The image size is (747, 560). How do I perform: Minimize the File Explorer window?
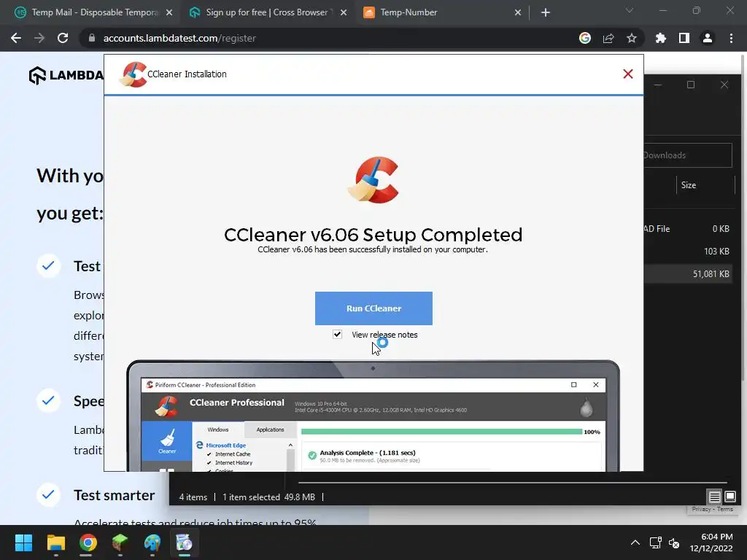pyautogui.click(x=658, y=85)
